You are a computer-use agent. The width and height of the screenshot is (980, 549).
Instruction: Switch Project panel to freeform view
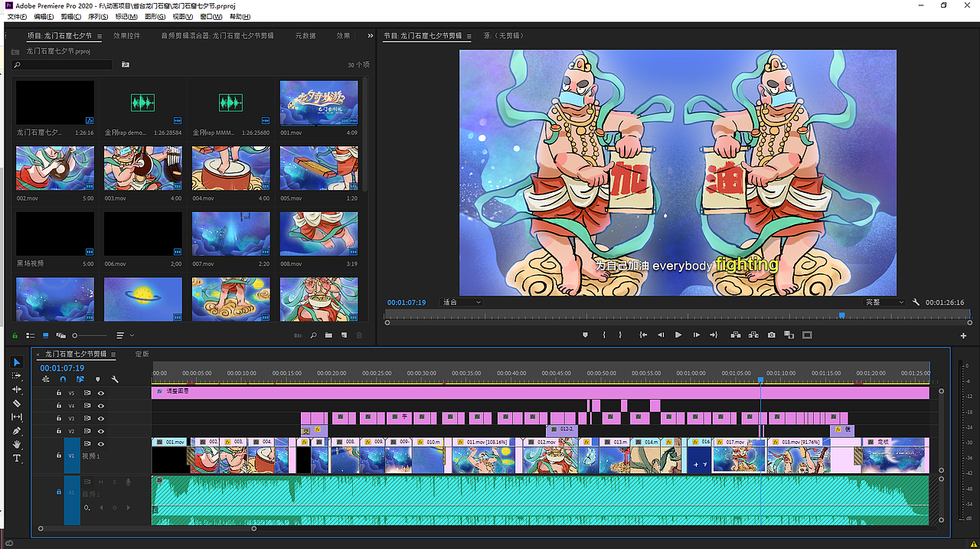(60, 335)
